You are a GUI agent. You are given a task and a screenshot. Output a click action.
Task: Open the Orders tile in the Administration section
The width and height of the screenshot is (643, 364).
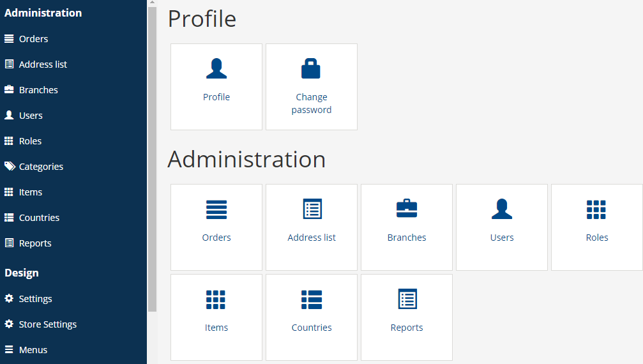[216, 227]
